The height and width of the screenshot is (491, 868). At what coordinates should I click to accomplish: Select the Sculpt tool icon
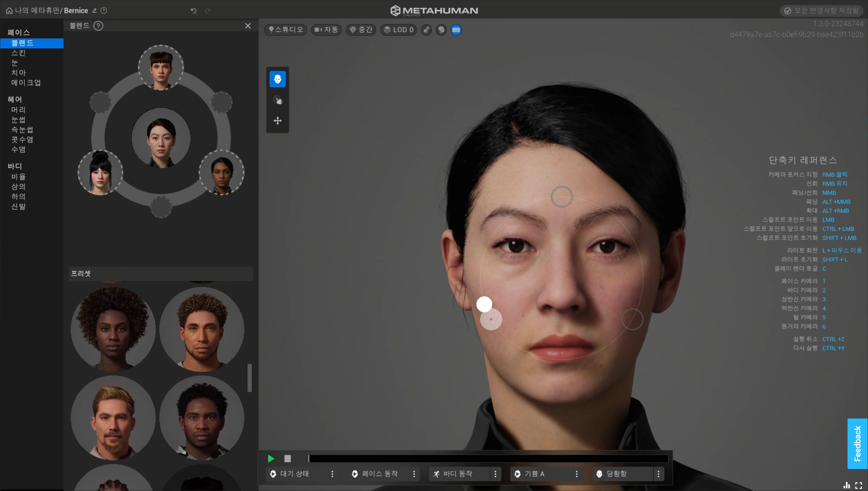pos(278,100)
